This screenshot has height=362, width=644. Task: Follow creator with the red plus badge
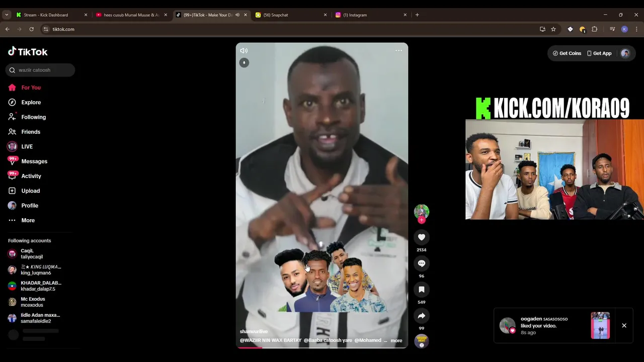pos(422,220)
